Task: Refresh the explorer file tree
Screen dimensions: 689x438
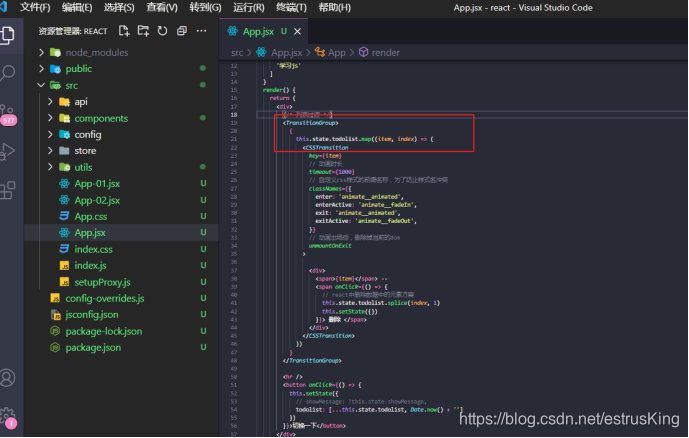Action: click(x=163, y=31)
